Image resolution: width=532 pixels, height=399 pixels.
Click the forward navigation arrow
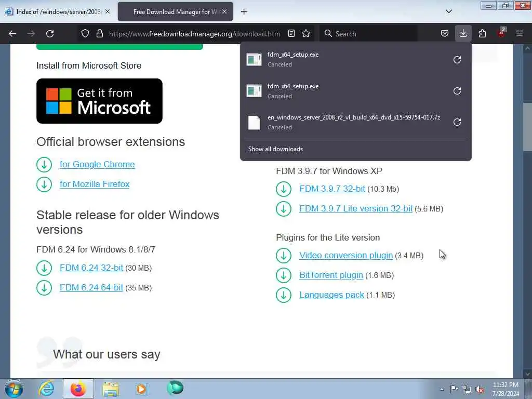point(31,34)
